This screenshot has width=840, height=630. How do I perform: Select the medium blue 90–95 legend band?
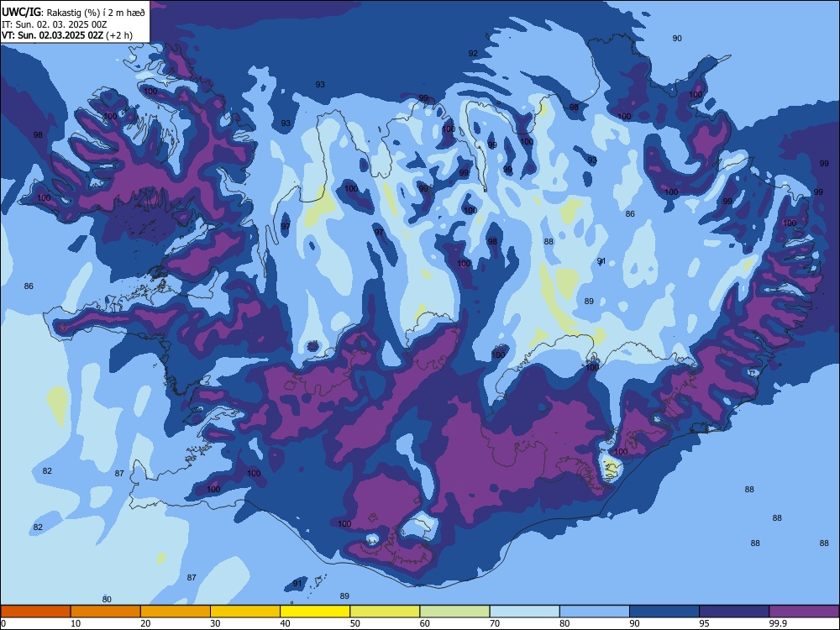(664, 612)
